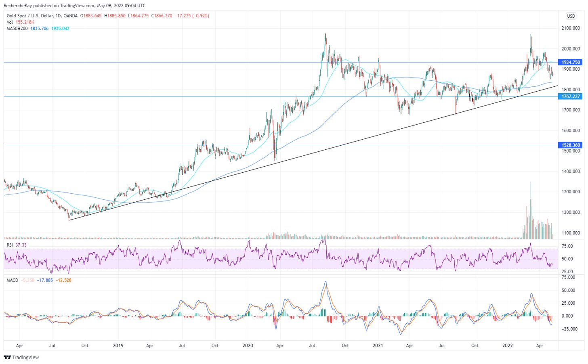This screenshot has width=588, height=364.
Task: Click the MACD indicator legend label
Action: point(12,280)
